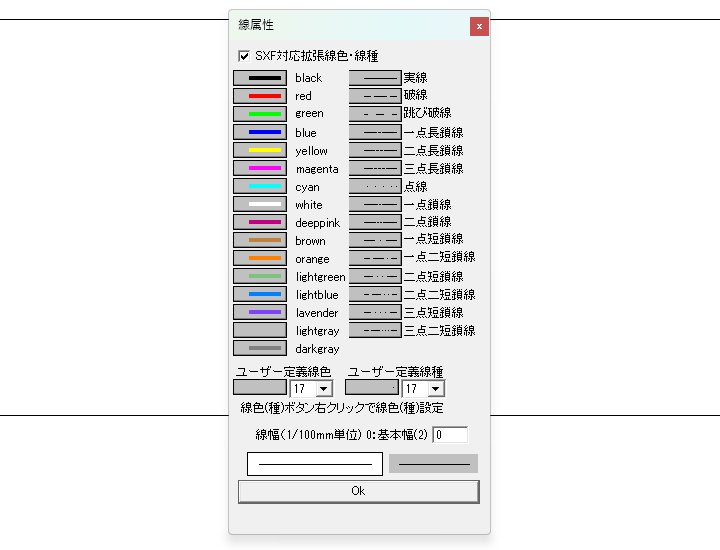Close the 線属性 dialog
The image size is (720, 550).
coord(479,26)
